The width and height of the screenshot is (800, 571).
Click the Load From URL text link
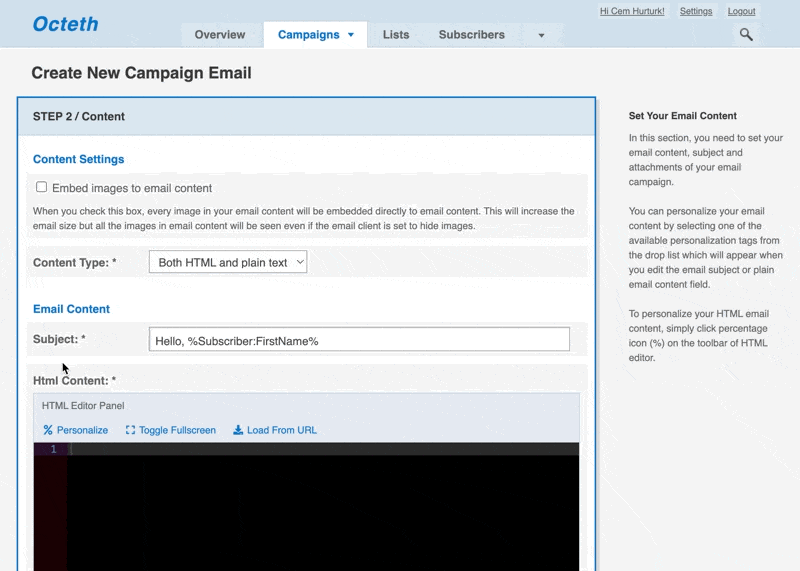coord(282,430)
